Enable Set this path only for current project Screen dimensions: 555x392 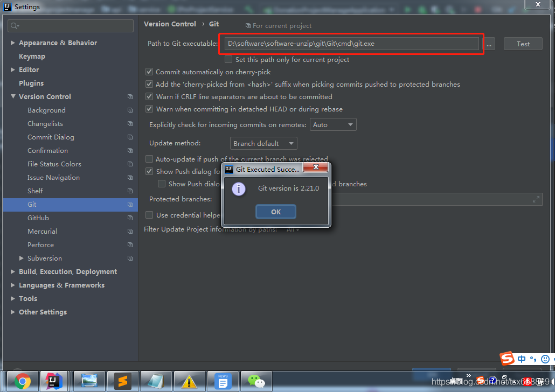[229, 59]
